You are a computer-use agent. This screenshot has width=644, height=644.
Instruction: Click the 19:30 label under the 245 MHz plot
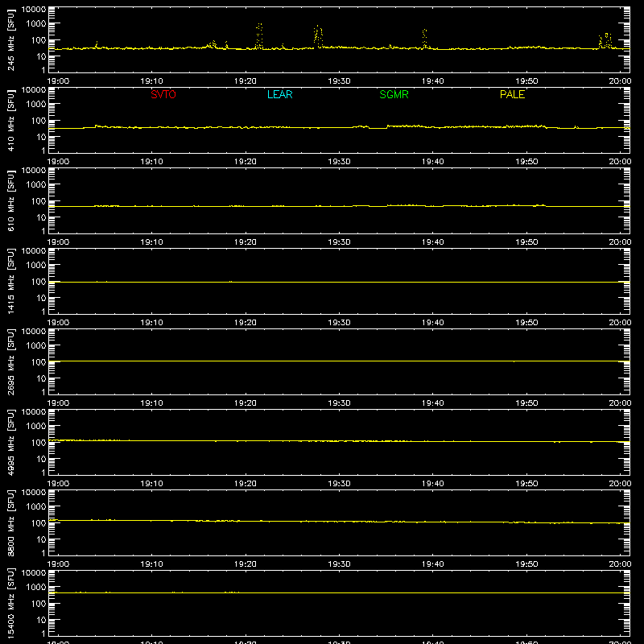[x=339, y=81]
